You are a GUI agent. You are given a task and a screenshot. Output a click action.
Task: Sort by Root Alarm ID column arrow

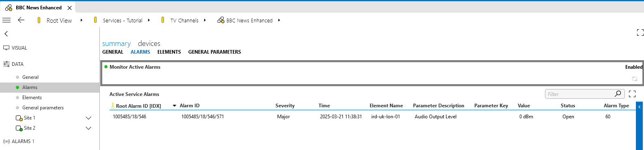pyautogui.click(x=174, y=106)
